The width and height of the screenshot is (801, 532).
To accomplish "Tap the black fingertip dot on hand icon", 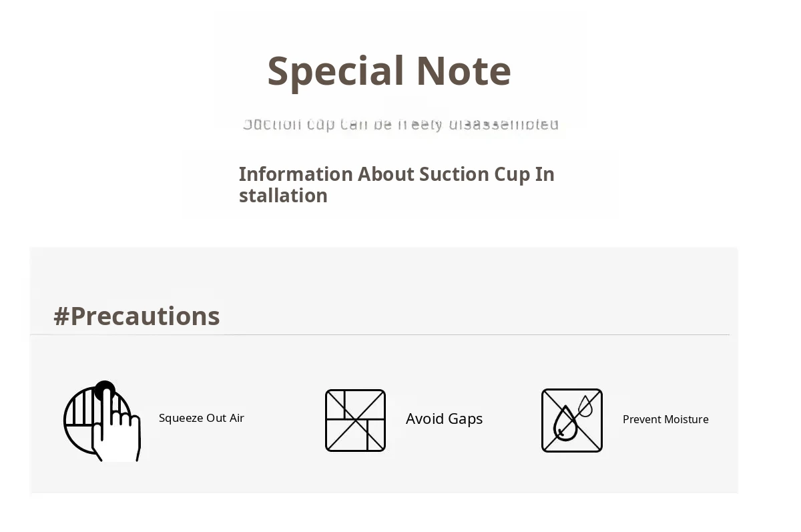I will click(105, 391).
